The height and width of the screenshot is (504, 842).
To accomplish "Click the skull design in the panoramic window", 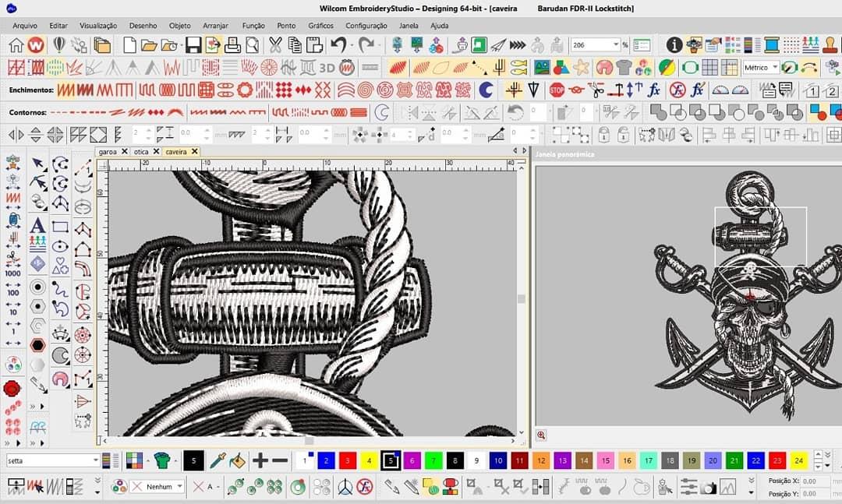I will pos(750,294).
